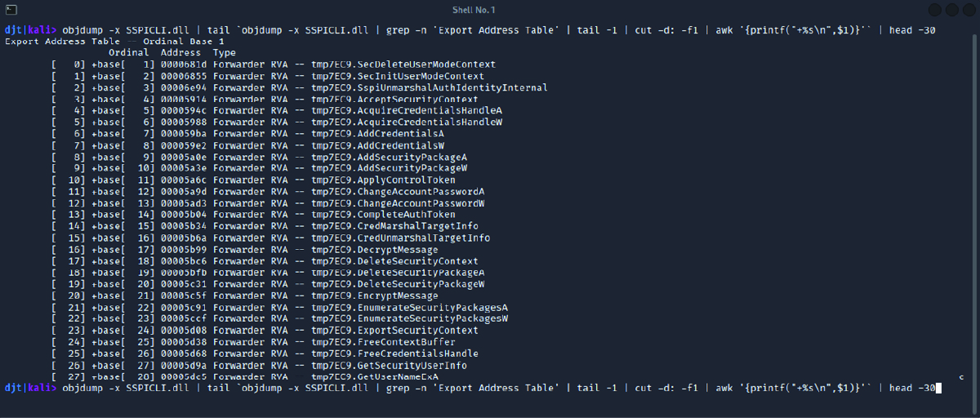Click the SecDeleteUserModeContext export entry
Screen dimensions: 980x418
pos(273,64)
